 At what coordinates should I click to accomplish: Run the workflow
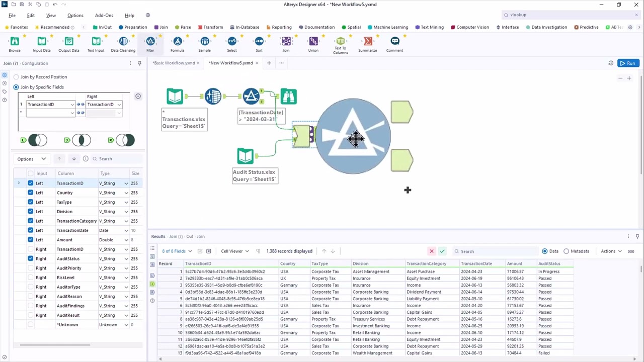coord(628,63)
